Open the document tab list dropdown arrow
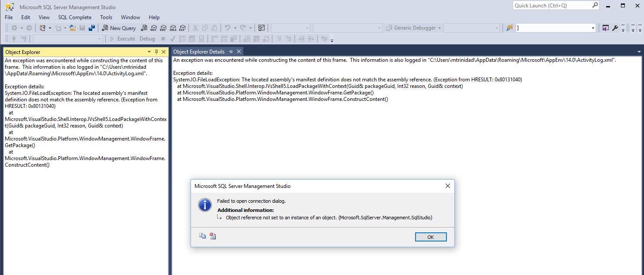644x275 pixels. tap(639, 52)
